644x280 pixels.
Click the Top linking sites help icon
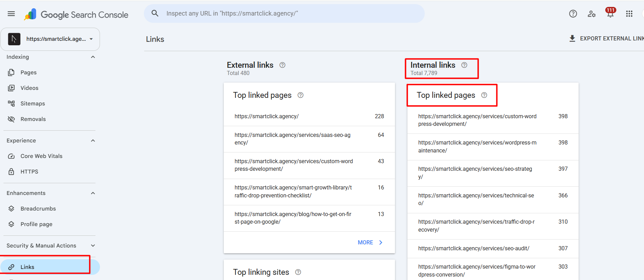coord(298,272)
